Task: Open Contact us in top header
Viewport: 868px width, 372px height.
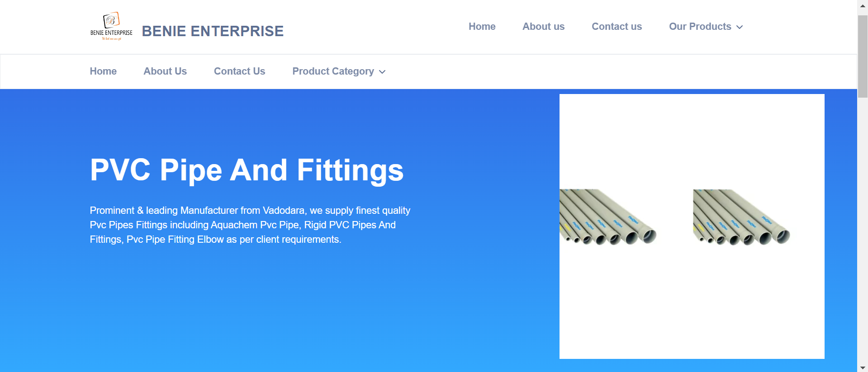Action: (x=617, y=27)
